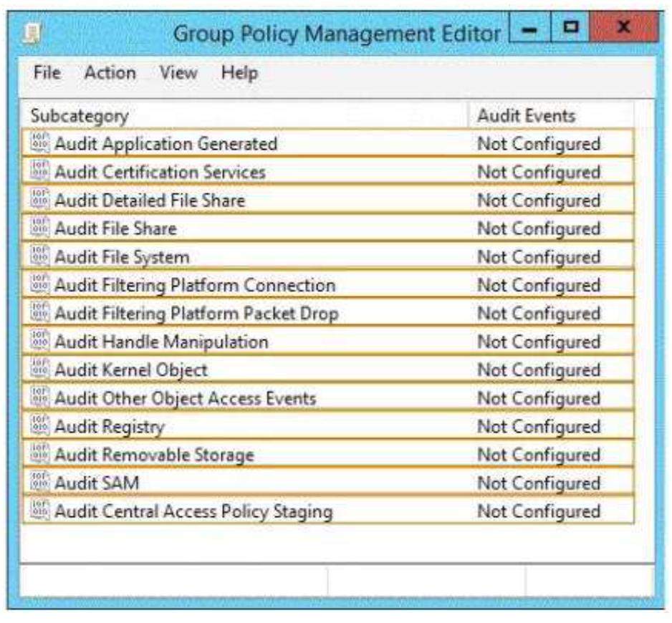Click Not Configured for Audit Other Object Access Events
Image resolution: width=672 pixels, height=623 pixels.
538,398
